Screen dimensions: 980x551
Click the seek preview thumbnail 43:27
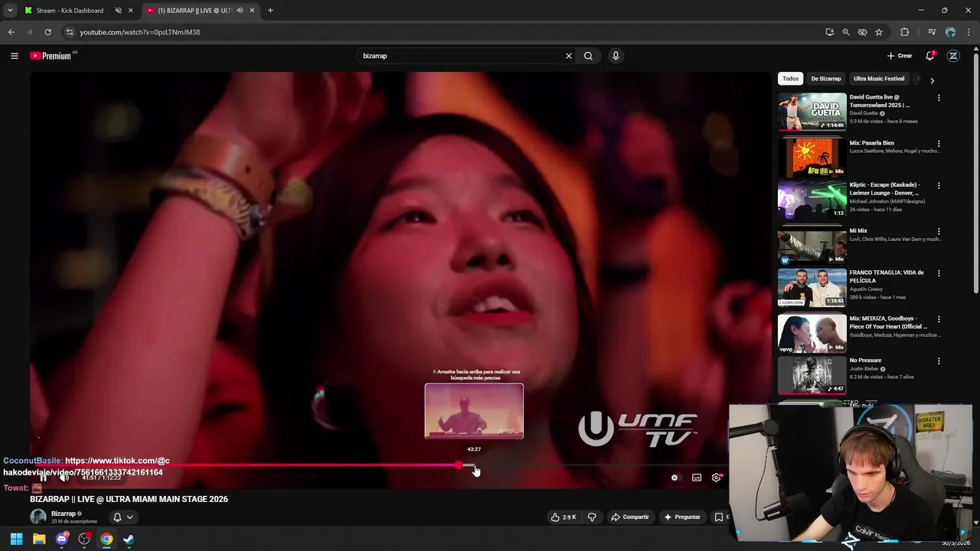[x=474, y=411]
